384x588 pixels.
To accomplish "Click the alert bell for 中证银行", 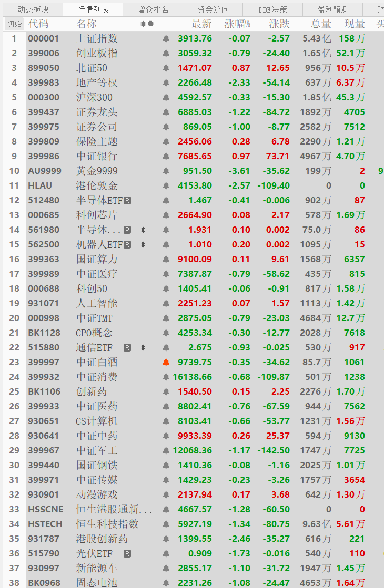I will click(x=166, y=157).
